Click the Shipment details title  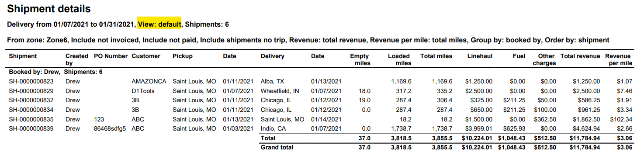49,9
